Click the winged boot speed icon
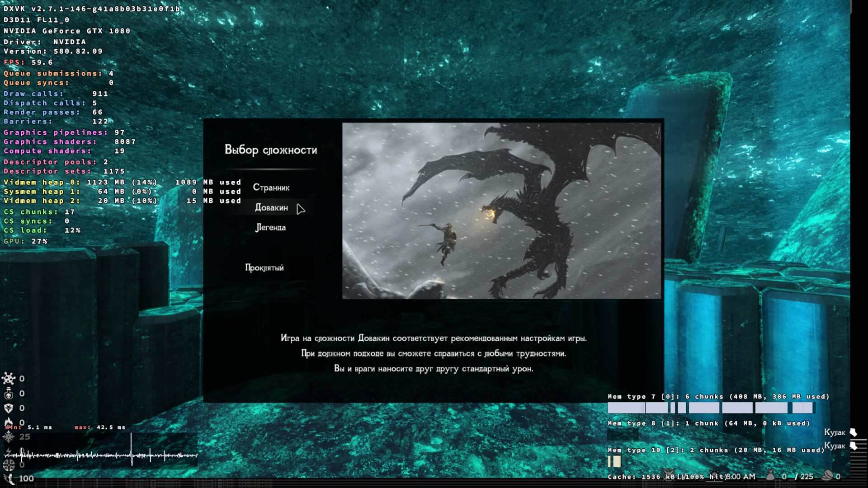Screen dimensions: 868x488 click(x=9, y=478)
